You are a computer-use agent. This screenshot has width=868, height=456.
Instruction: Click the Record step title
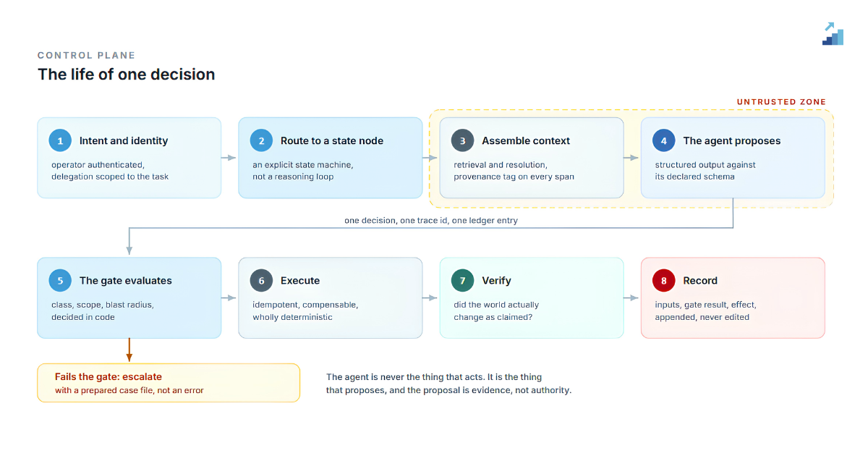(700, 281)
